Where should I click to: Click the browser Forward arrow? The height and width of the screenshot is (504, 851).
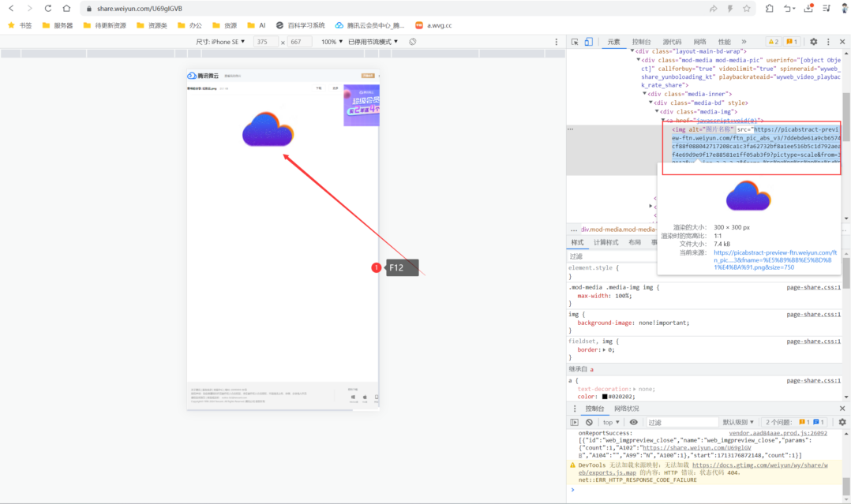[x=29, y=8]
